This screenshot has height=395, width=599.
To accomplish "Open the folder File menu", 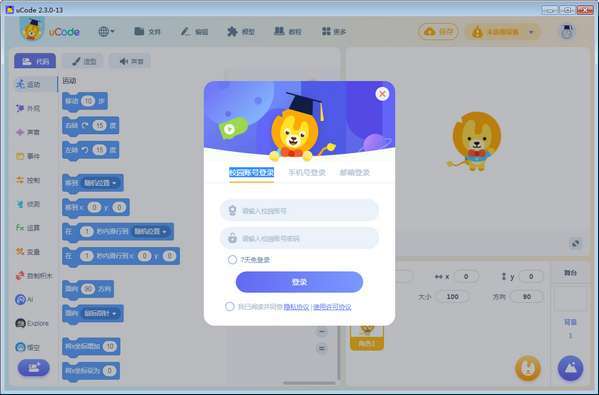I will pos(147,32).
